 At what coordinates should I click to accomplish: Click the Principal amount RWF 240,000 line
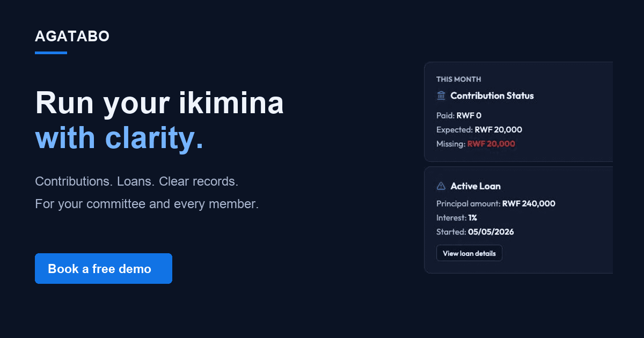[x=496, y=203]
